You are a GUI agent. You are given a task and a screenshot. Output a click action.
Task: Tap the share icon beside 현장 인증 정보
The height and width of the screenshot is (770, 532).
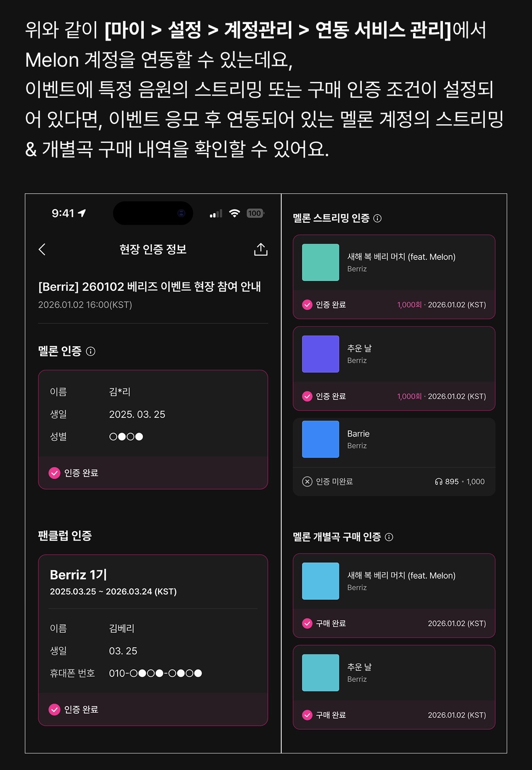[261, 249]
